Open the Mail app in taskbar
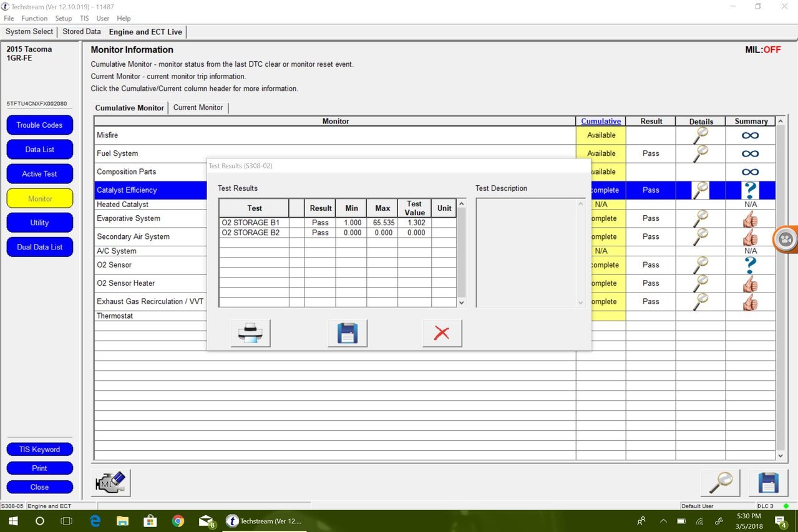 coord(207,521)
